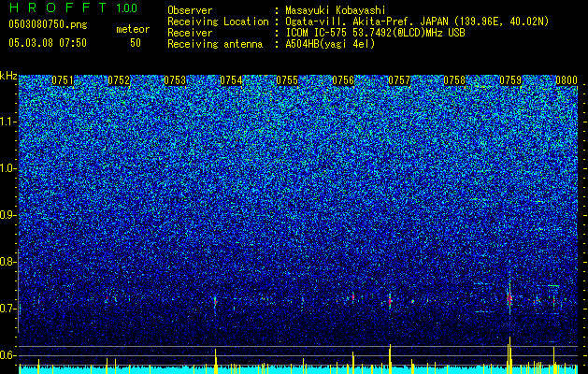Click the date stamp 05.03.08 07:50

(48, 42)
